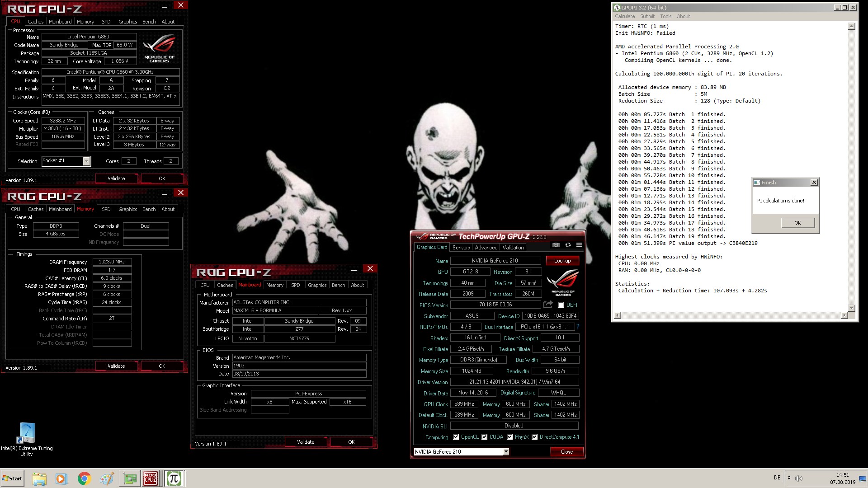This screenshot has height=488, width=868.
Task: Click OK in CPU-Z Mainboard window
Action: point(351,442)
